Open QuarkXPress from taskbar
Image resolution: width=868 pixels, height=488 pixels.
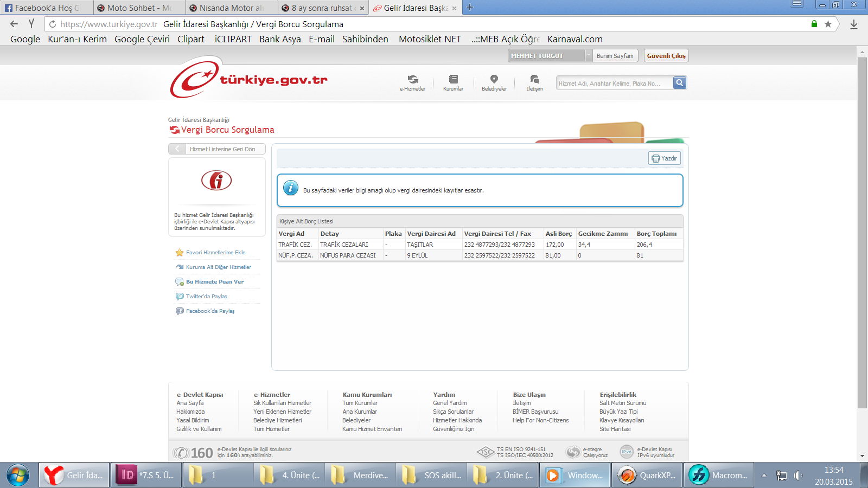pos(647,476)
